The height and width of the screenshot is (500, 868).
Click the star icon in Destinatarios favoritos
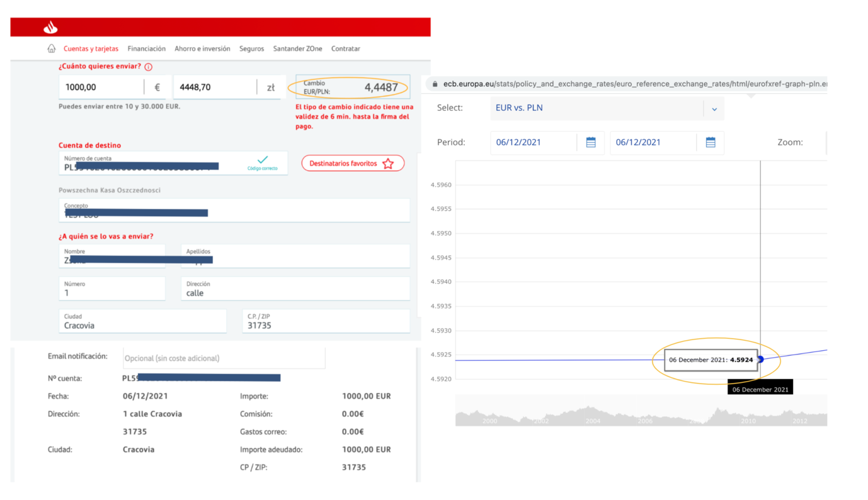pos(388,164)
